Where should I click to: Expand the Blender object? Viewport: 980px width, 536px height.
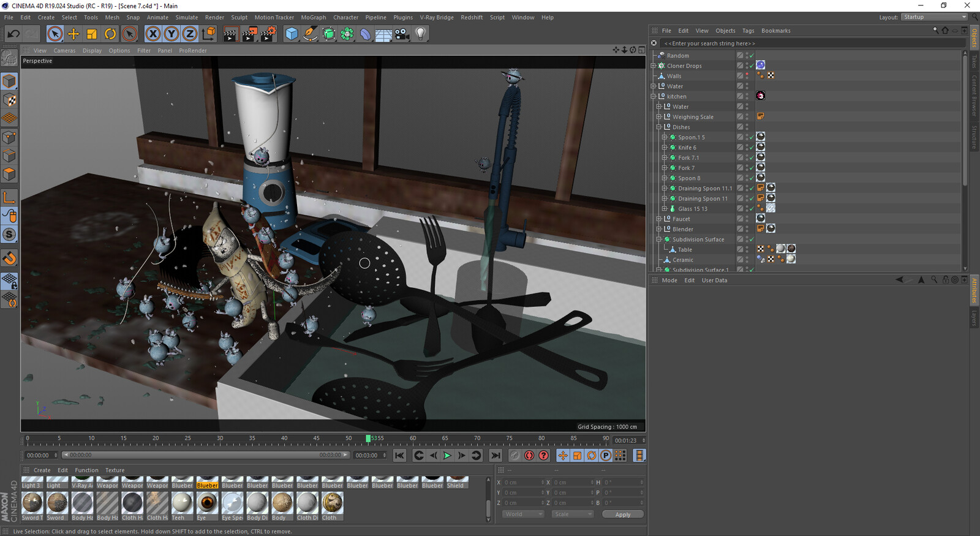tap(659, 229)
